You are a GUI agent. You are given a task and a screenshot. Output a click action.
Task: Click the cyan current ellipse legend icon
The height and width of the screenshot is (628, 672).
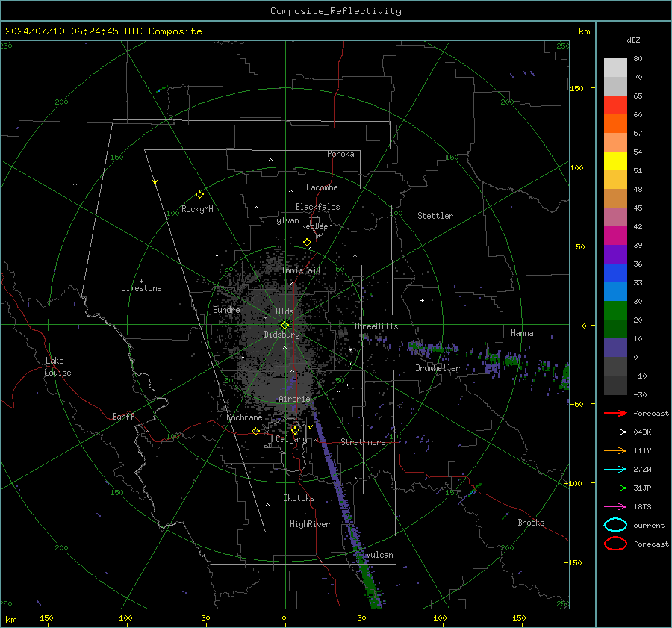615,525
